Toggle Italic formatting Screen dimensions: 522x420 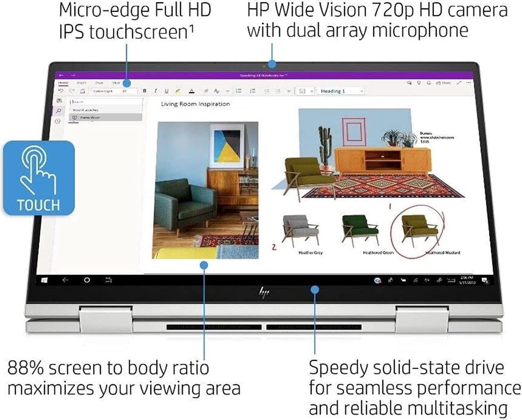tap(155, 91)
